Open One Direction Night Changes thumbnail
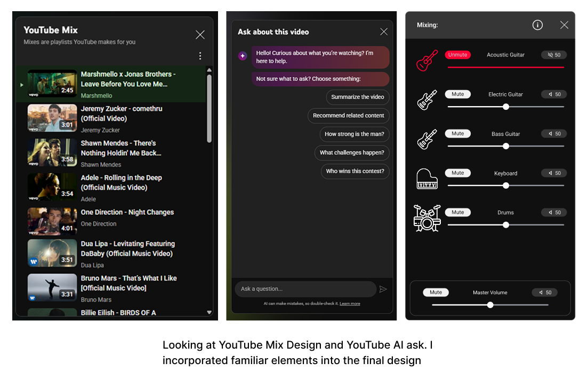This screenshot has width=588, height=379. 52,222
